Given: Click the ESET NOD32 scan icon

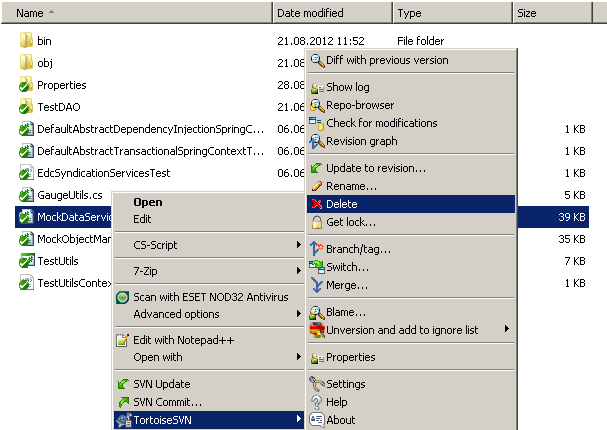Looking at the screenshot, I should tap(122, 297).
